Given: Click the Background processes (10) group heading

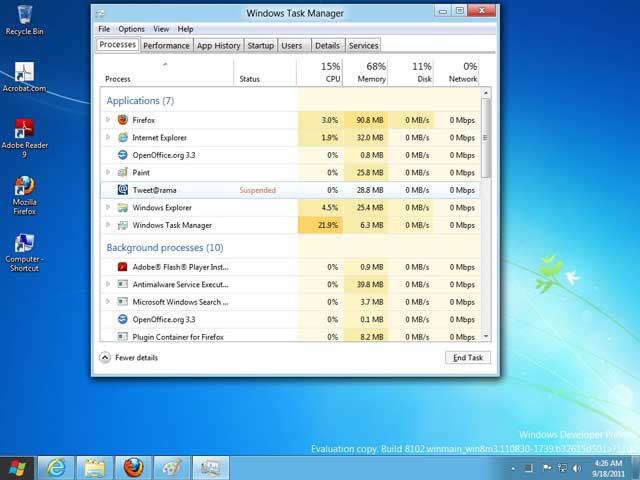Looking at the screenshot, I should point(165,247).
